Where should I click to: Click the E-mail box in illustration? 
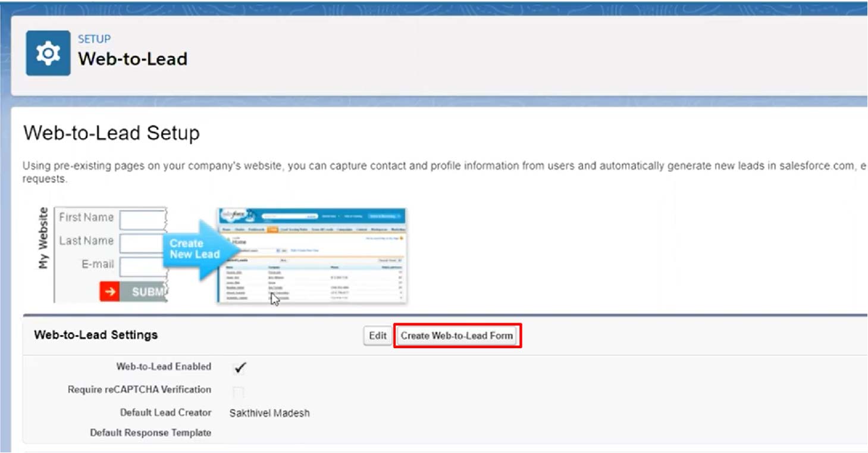click(x=143, y=267)
